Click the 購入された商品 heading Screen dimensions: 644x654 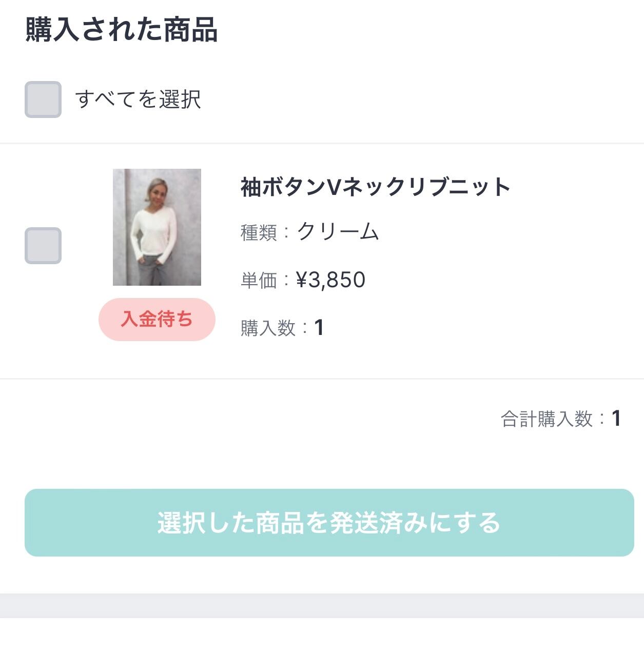coord(122,30)
